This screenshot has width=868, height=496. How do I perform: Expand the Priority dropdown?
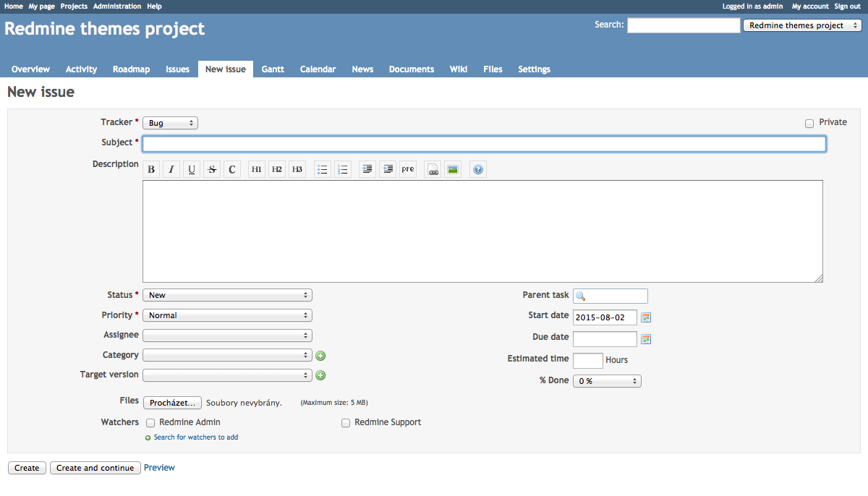[227, 316]
